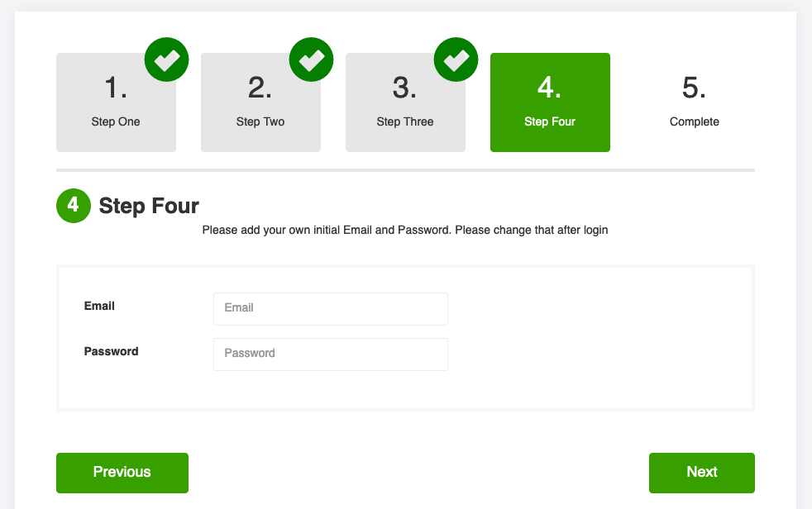Image resolution: width=812 pixels, height=509 pixels.
Task: Click the green circle number 4 badge
Action: pos(73,205)
